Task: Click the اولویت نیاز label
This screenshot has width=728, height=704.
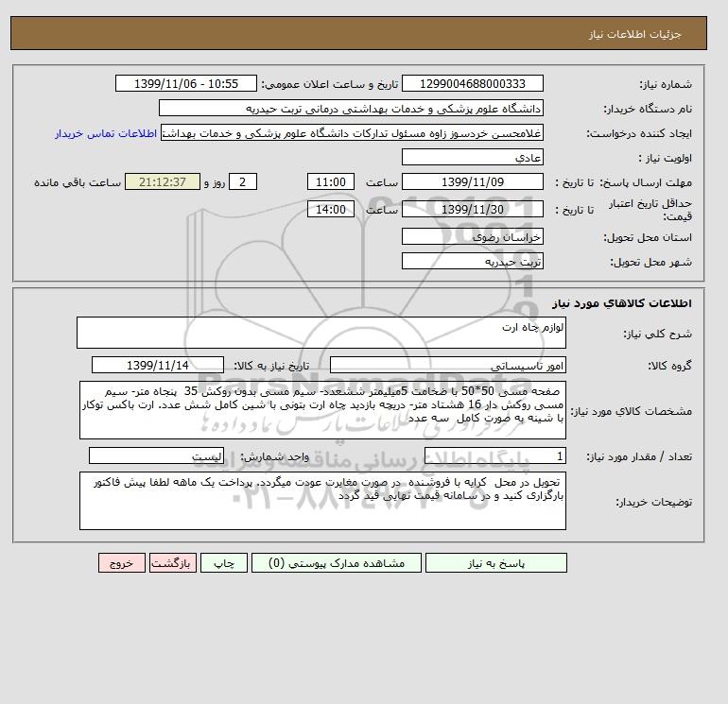Action: (x=666, y=158)
